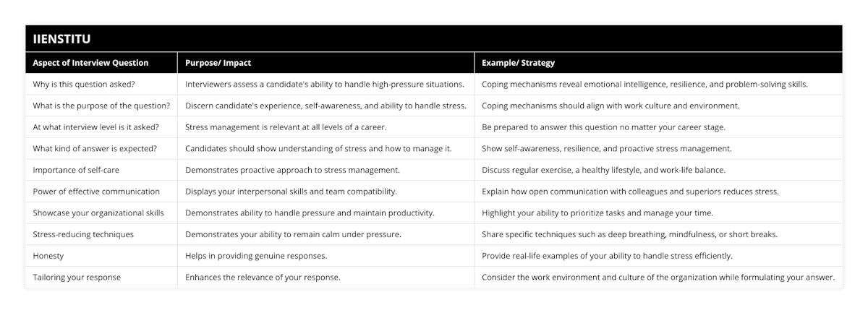The width and height of the screenshot is (868, 313).
Task: Select the 'Tailoring your response' cell
Action: tap(77, 278)
